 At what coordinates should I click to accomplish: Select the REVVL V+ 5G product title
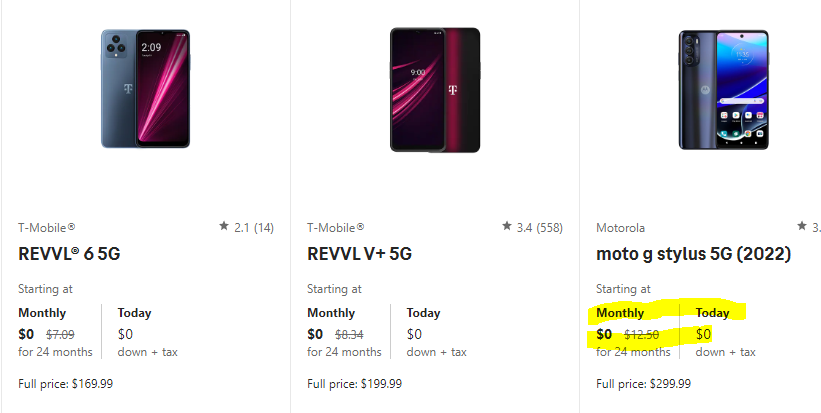359,254
